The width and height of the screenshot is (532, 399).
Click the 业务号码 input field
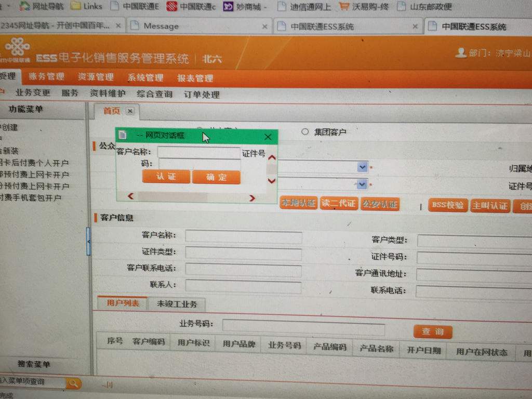[303, 327]
